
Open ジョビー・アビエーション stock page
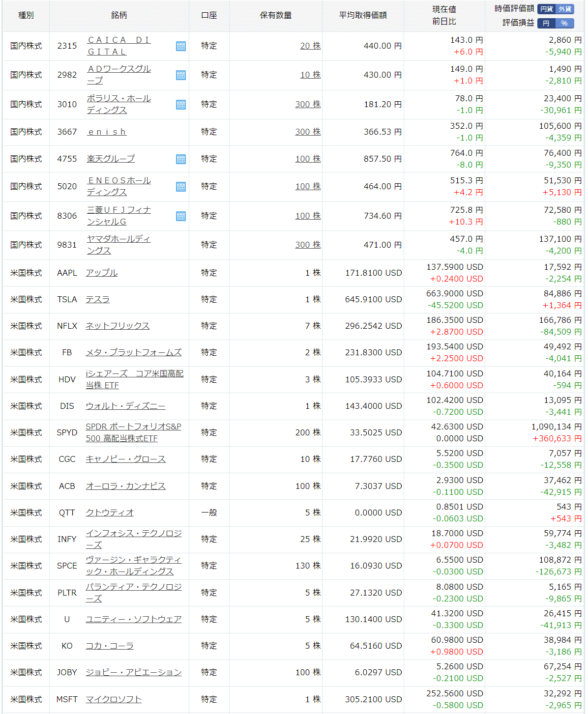(134, 672)
